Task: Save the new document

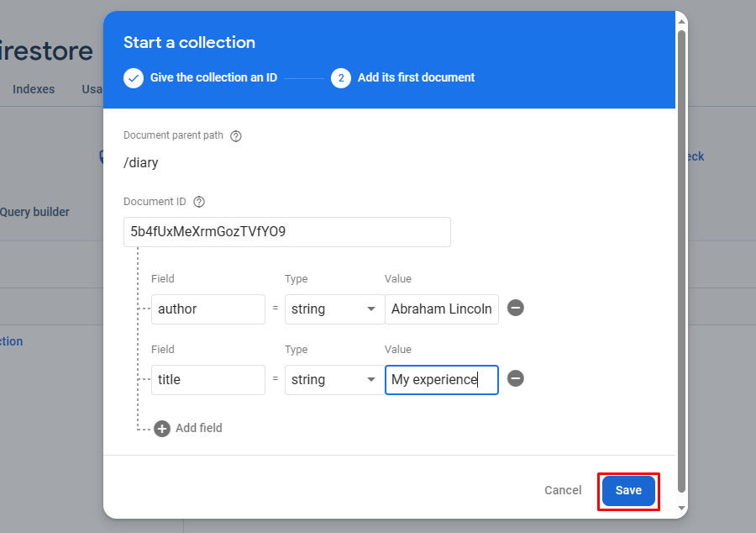Action: [x=628, y=491]
